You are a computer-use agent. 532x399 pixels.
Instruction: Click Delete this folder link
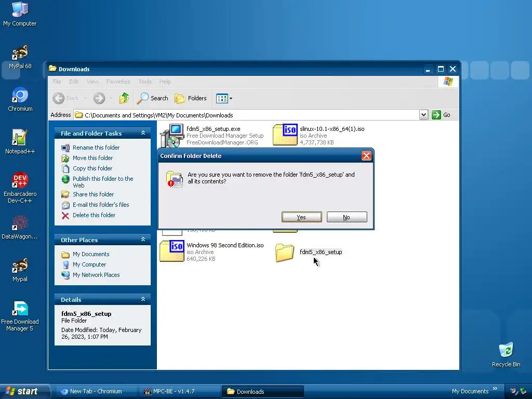point(94,215)
